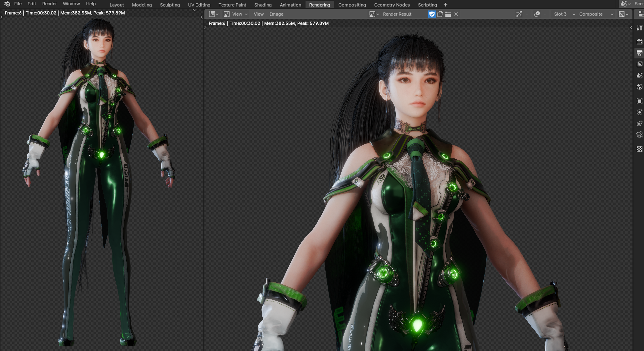The width and height of the screenshot is (644, 351).
Task: Switch to the Geometry Nodes workspace tab
Action: pos(392,5)
